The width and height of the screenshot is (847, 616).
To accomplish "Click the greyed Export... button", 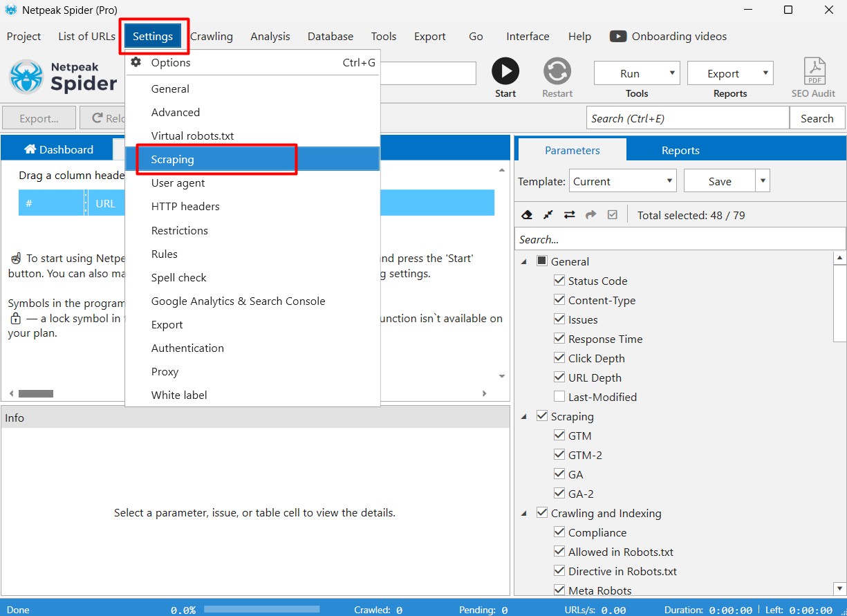I will pos(39,118).
